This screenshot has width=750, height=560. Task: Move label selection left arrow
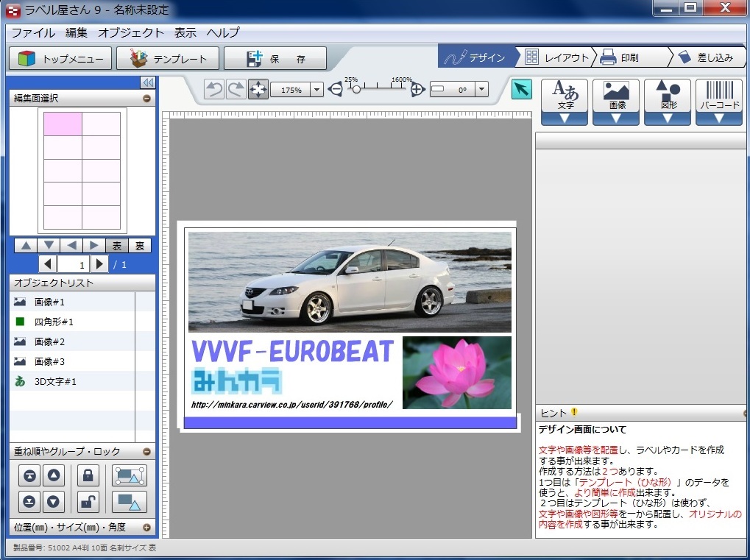[x=71, y=246]
